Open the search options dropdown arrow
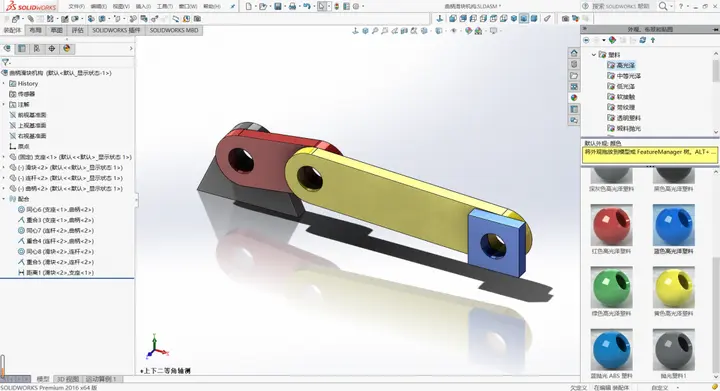The width and height of the screenshot is (720, 391). 671,6
